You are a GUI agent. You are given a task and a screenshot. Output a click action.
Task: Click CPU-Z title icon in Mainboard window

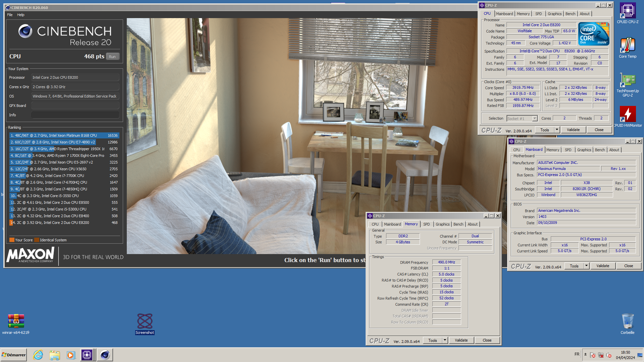[512, 141]
